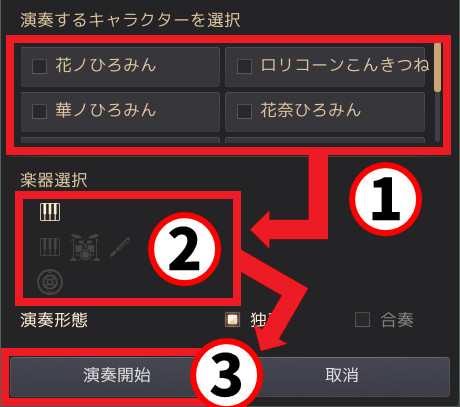Click the 取消 cancel button
The image size is (460, 407).
pyautogui.click(x=342, y=376)
